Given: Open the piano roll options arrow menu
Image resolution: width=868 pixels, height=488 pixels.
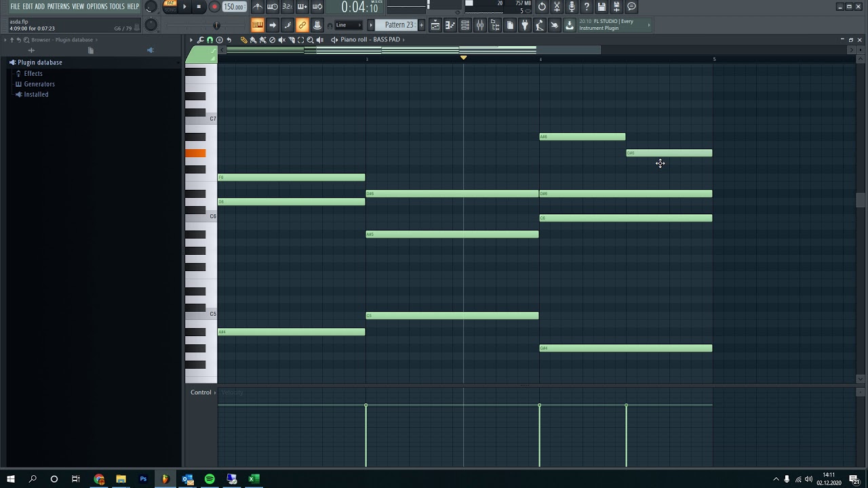Looking at the screenshot, I should point(191,40).
